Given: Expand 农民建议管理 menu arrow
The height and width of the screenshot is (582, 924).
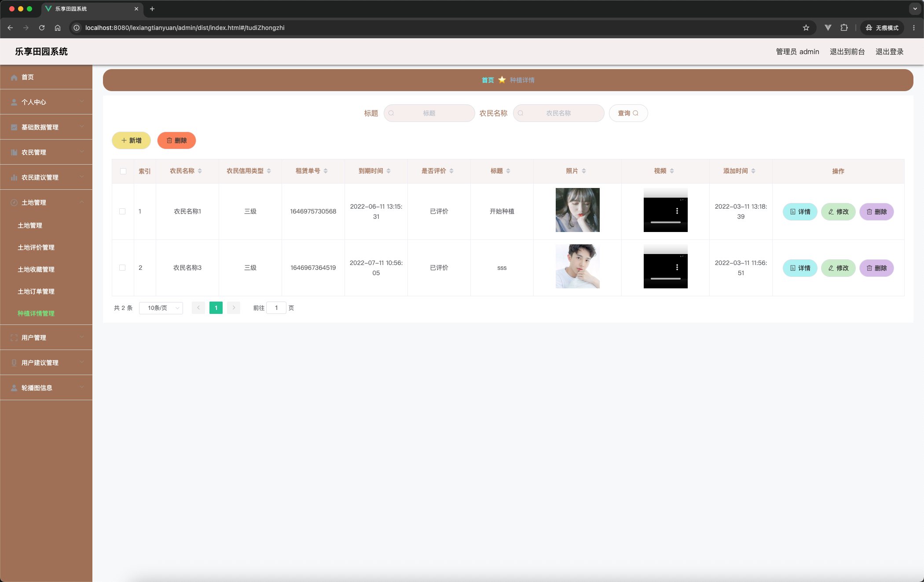Looking at the screenshot, I should click(x=82, y=177).
